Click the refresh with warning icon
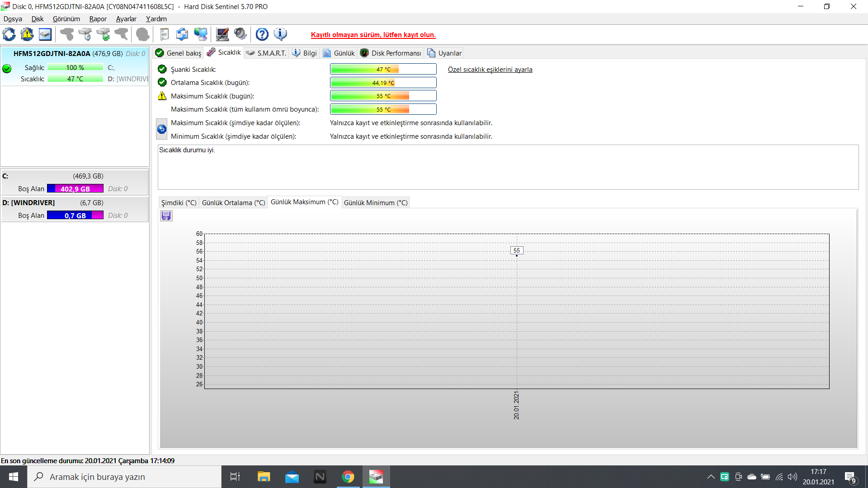868x488 pixels. 27,34
